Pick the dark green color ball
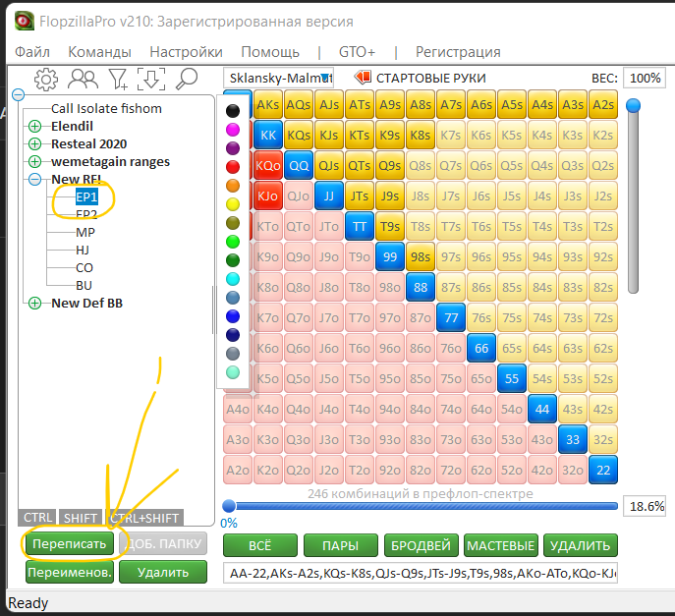This screenshot has width=675, height=616. point(233,260)
